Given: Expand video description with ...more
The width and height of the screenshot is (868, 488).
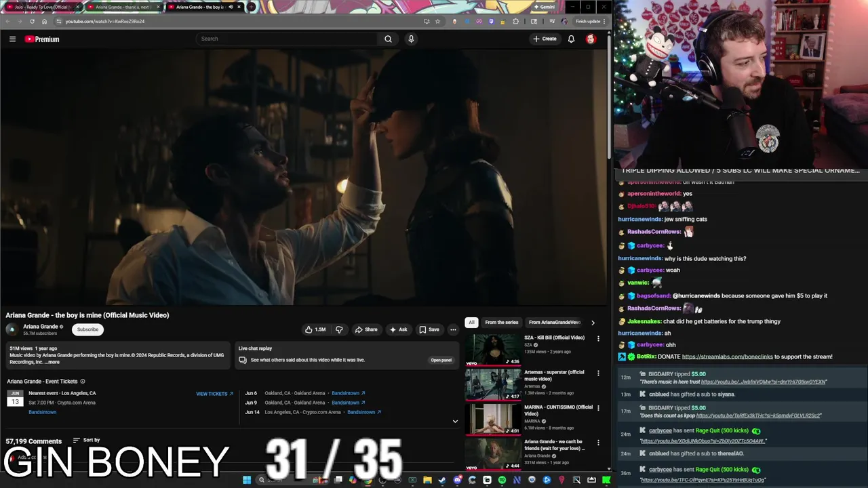Looking at the screenshot, I should [x=52, y=362].
